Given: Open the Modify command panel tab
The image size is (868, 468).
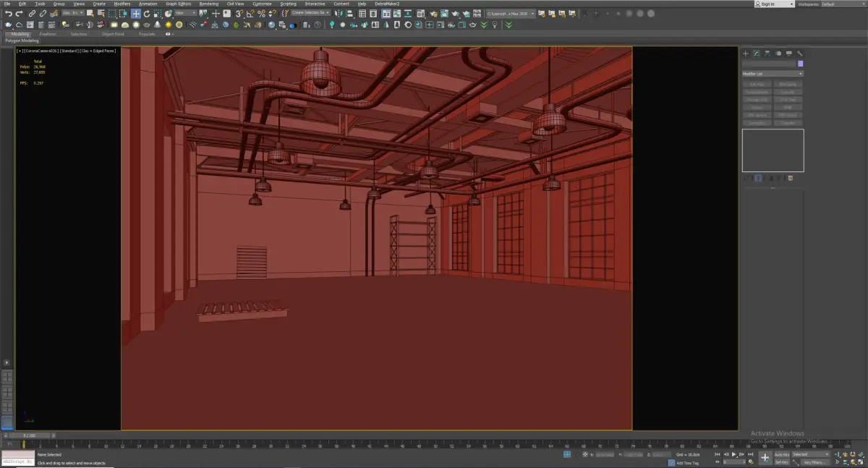Looking at the screenshot, I should (x=757, y=53).
